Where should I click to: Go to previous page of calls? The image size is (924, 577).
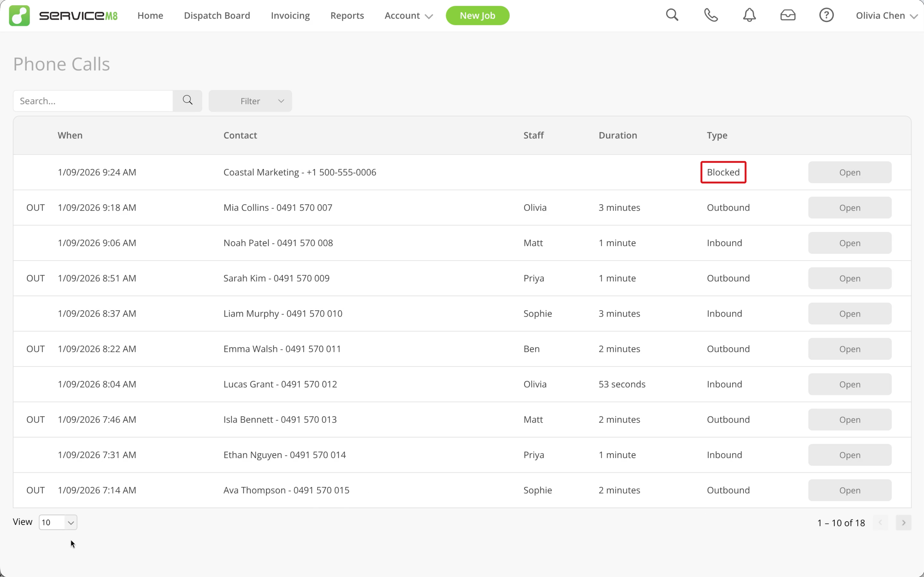click(x=880, y=522)
